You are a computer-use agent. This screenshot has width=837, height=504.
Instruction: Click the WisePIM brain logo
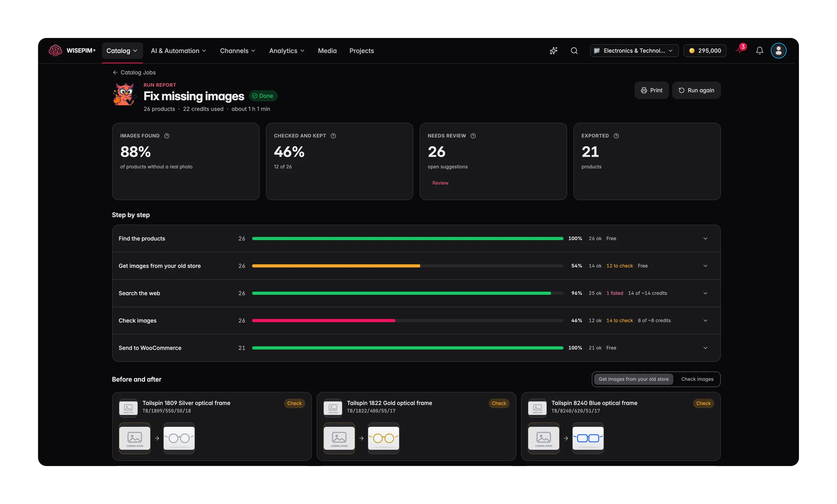[55, 51]
